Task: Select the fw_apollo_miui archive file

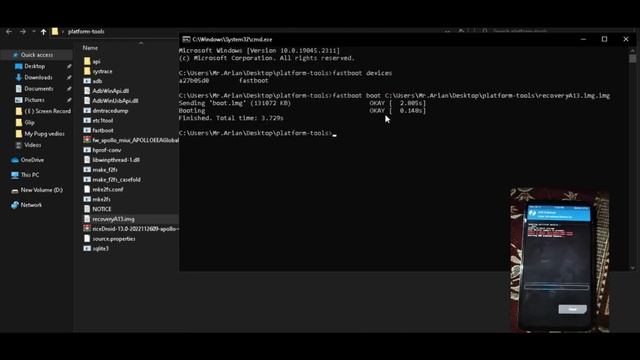Action: click(x=135, y=140)
